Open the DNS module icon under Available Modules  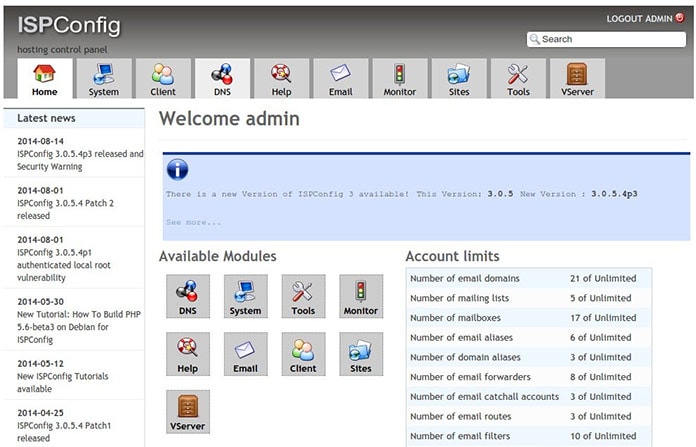[188, 296]
